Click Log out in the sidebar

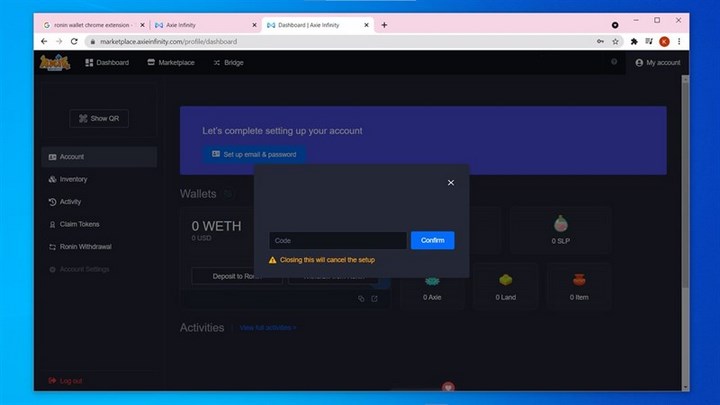[70, 381]
